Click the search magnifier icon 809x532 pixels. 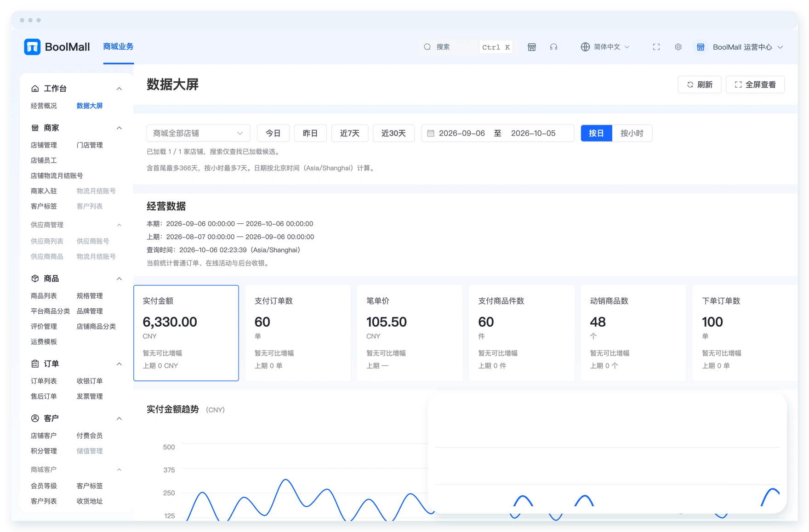coord(427,47)
